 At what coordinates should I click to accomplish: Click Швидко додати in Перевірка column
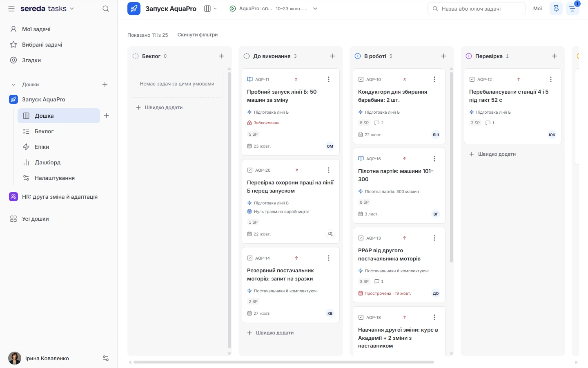(492, 154)
